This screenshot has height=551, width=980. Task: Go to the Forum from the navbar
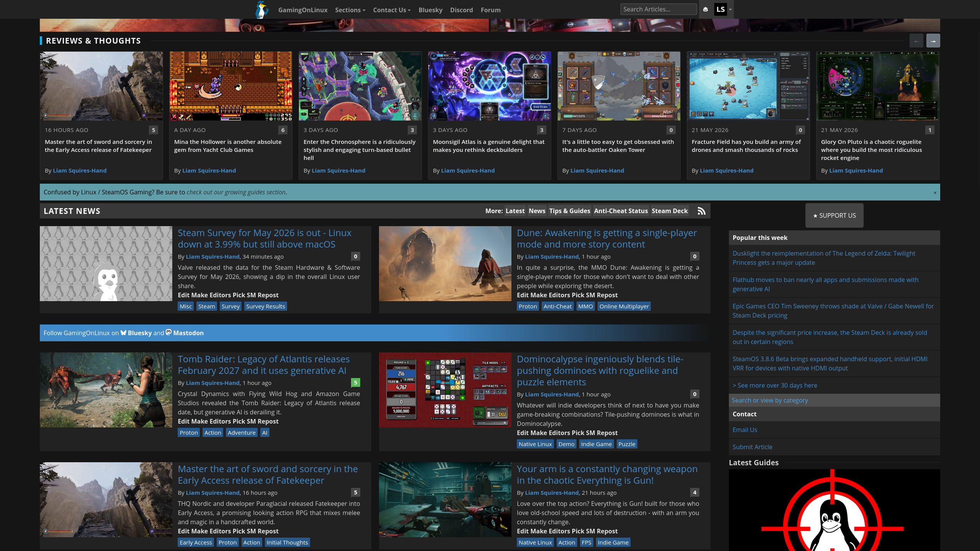pos(490,10)
